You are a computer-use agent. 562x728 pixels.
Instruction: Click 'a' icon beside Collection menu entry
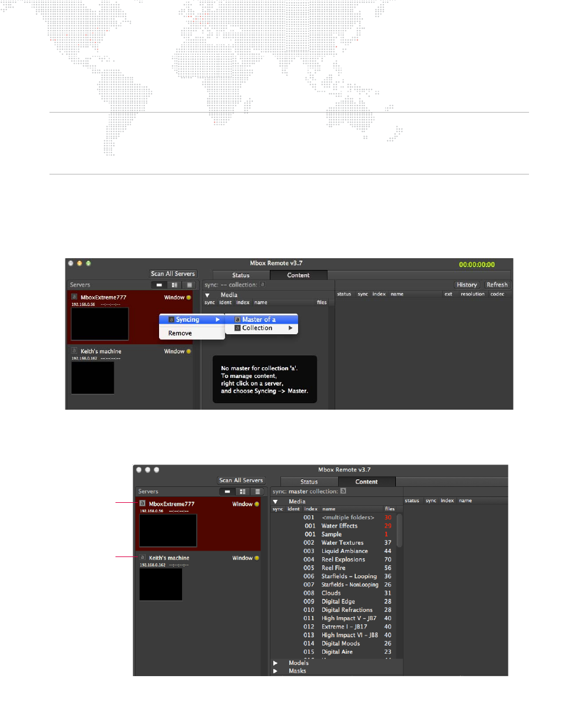pos(237,328)
